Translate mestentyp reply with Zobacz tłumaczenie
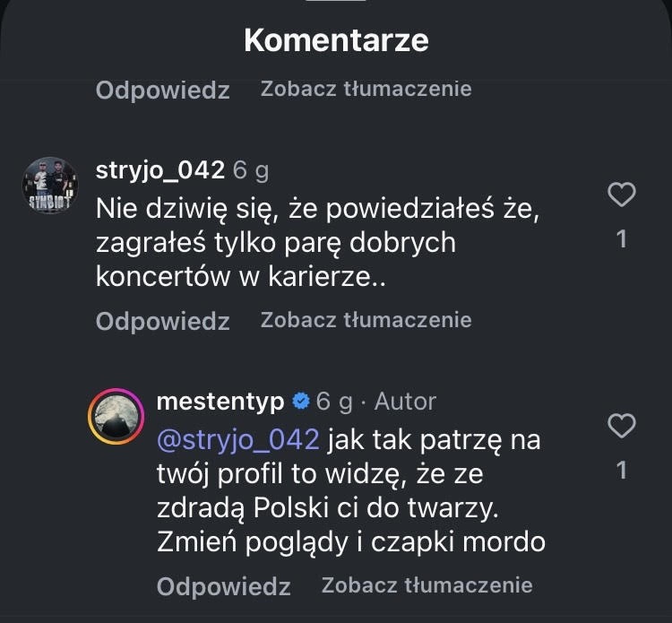 [426, 585]
